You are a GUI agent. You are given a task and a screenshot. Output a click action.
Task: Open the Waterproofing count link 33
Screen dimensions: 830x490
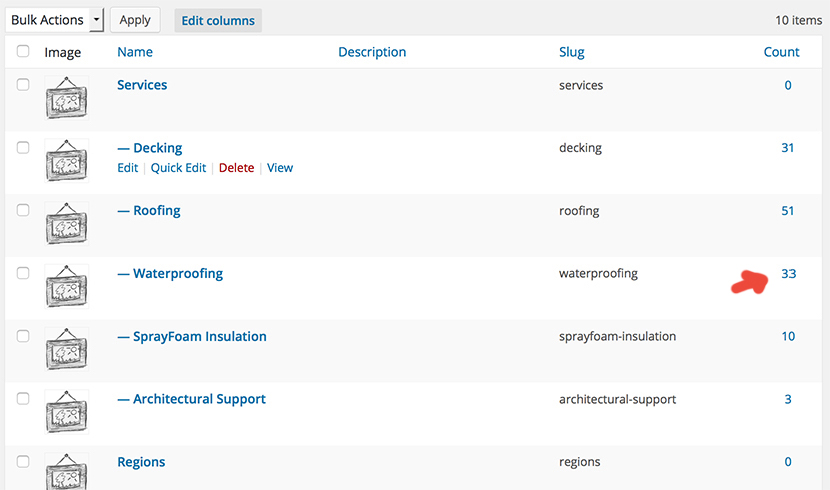click(789, 274)
